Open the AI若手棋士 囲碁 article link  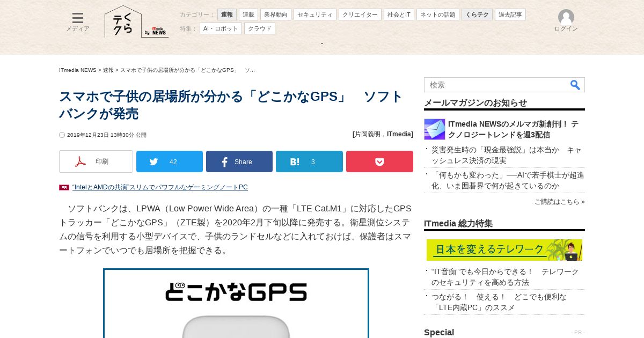click(x=508, y=180)
